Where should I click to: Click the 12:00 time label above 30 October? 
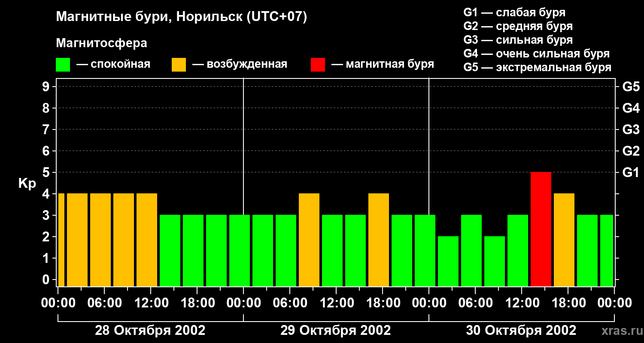(522, 303)
